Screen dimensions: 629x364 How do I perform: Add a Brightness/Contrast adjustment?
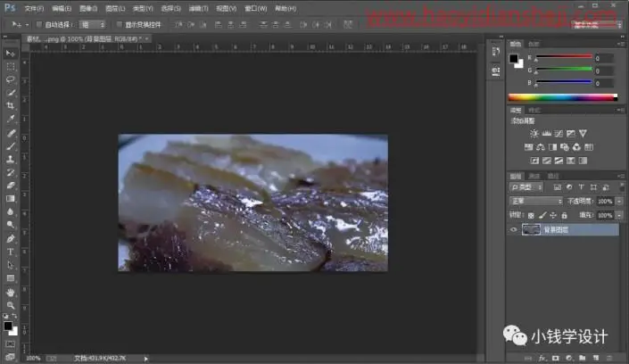pos(534,133)
